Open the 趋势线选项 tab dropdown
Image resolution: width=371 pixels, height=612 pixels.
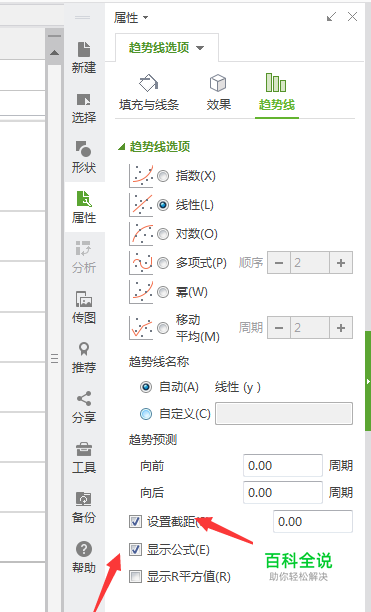click(x=200, y=48)
